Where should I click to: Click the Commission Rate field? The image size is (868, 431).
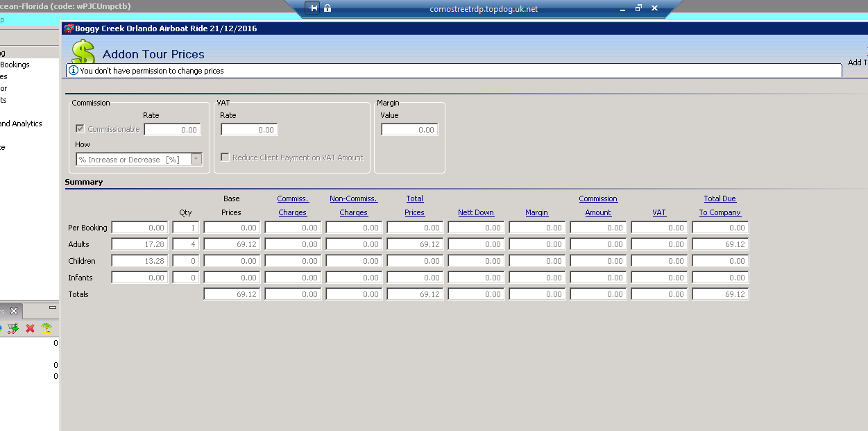(x=172, y=130)
